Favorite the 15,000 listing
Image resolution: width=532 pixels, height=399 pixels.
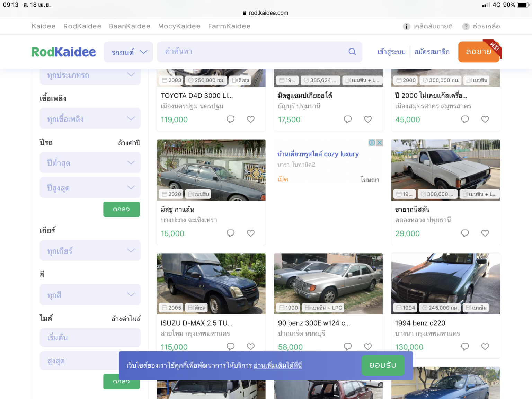click(x=251, y=233)
